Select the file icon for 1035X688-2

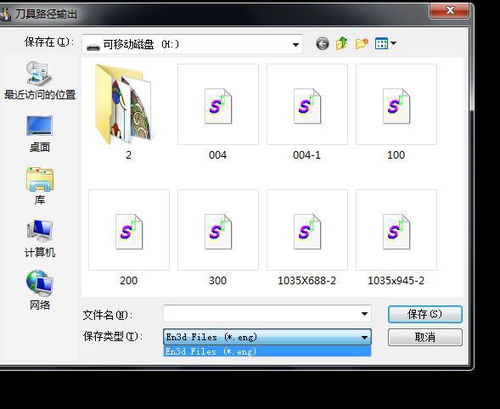tap(307, 232)
